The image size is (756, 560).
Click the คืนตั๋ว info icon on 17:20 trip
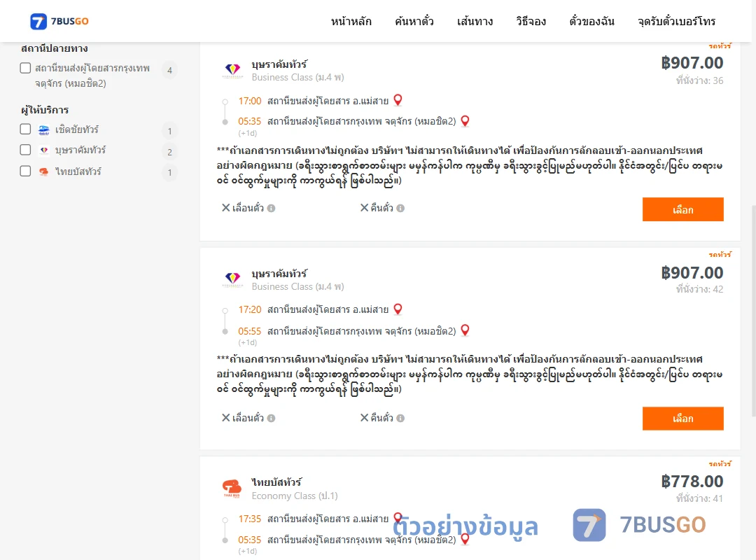click(x=400, y=418)
